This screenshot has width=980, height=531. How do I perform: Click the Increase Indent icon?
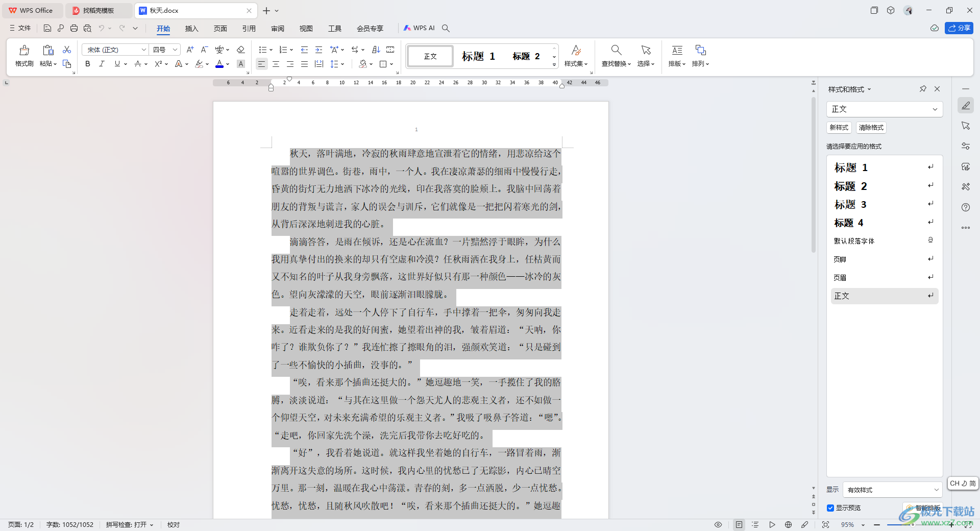click(318, 50)
